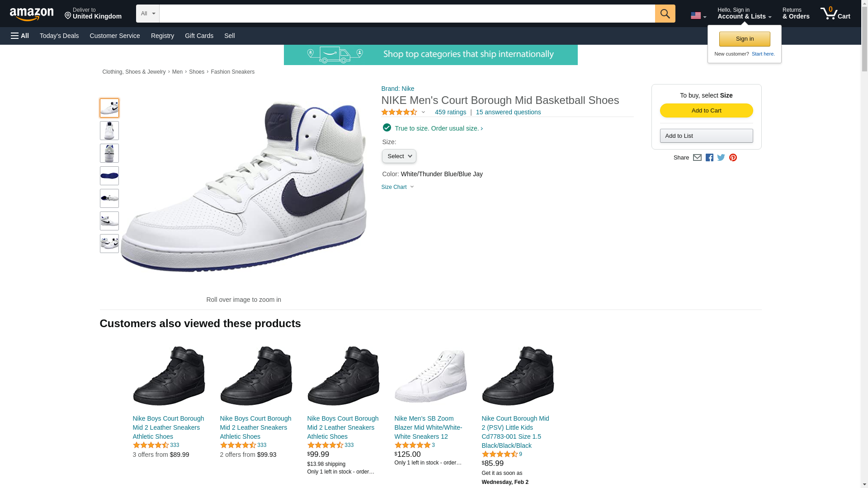Screen dimensions: 868x488
Task: Share product on Twitter
Action: 721,158
